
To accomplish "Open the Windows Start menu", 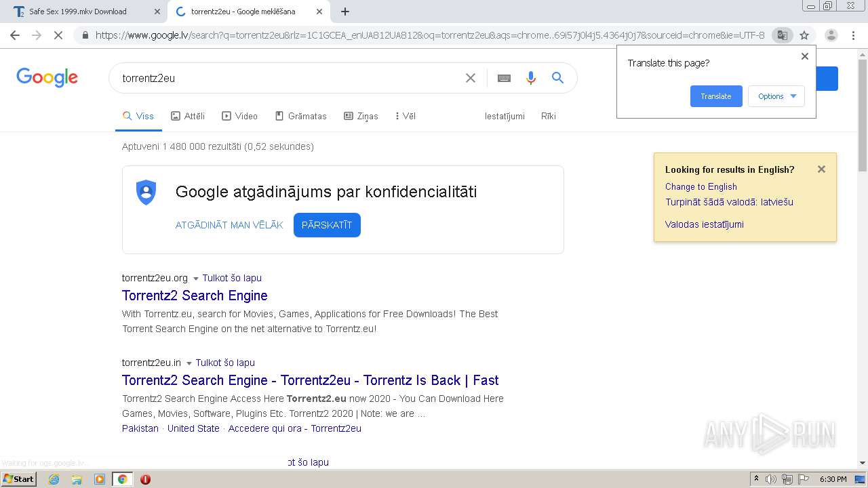I will (18, 479).
